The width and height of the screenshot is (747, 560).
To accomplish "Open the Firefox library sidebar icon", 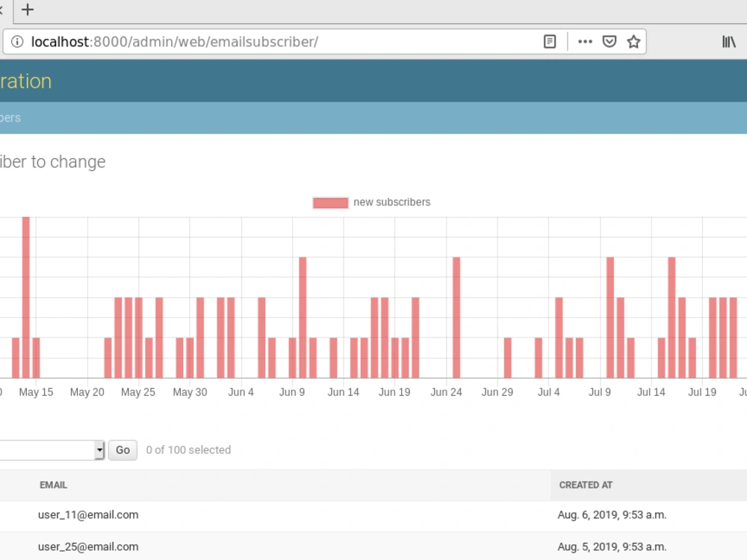I will click(729, 41).
